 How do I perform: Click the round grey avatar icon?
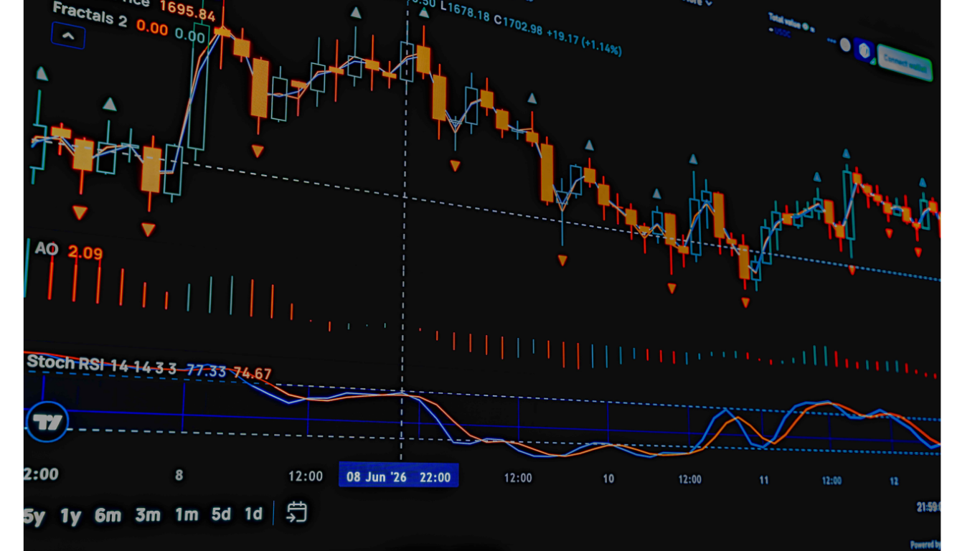(845, 45)
